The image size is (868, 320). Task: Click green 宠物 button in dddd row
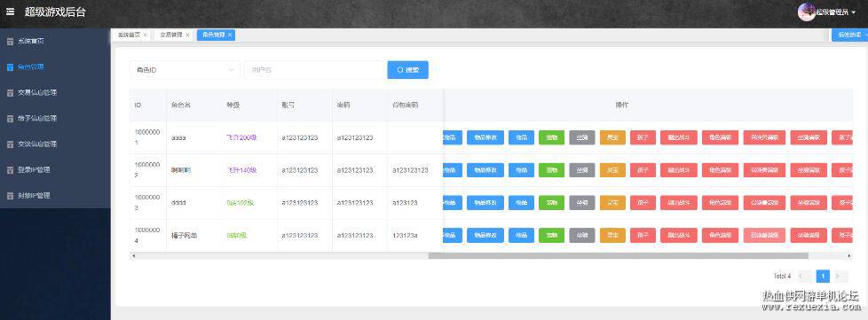(551, 203)
